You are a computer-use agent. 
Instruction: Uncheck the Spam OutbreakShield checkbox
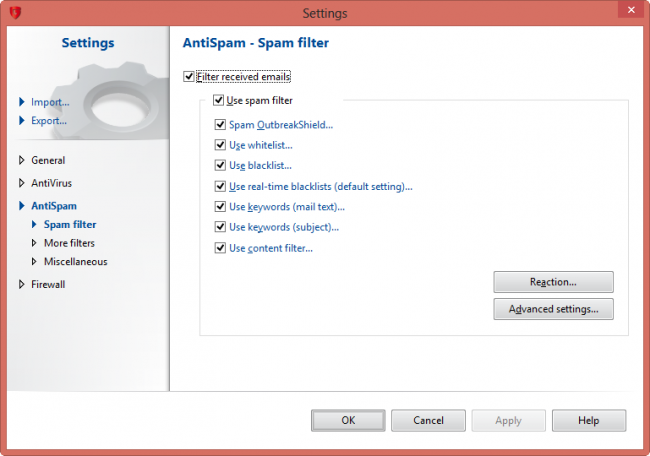point(220,125)
